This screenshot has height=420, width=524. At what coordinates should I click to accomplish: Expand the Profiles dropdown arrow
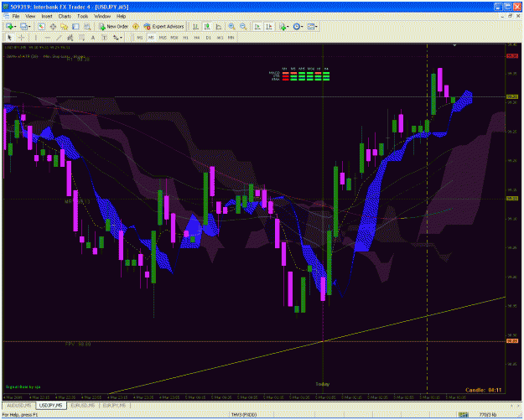(x=29, y=27)
